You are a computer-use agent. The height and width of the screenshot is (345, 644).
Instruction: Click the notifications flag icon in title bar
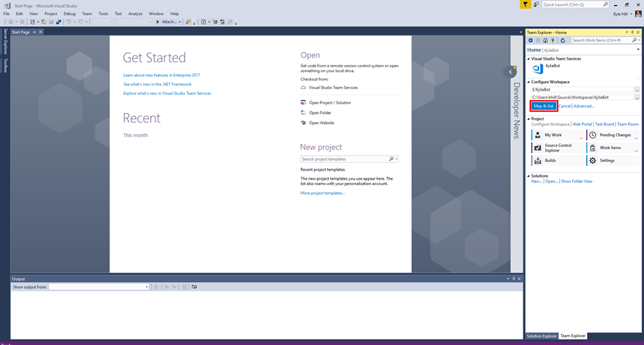(x=525, y=5)
